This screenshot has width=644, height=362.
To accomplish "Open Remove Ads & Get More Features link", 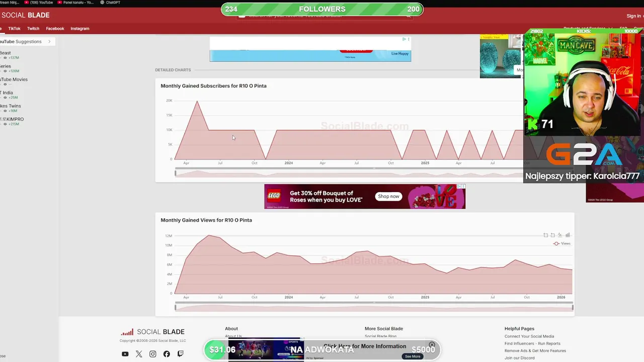I will 535,350.
